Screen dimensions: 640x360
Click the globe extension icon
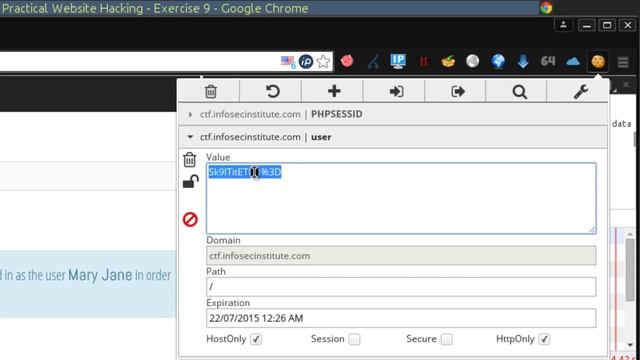pyautogui.click(x=498, y=61)
